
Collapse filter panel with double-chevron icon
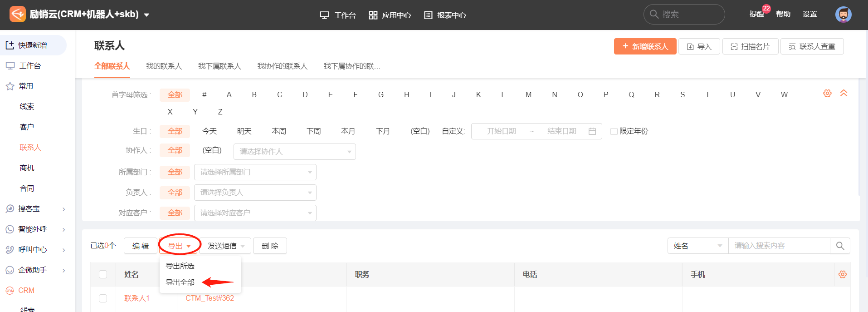pyautogui.click(x=844, y=93)
